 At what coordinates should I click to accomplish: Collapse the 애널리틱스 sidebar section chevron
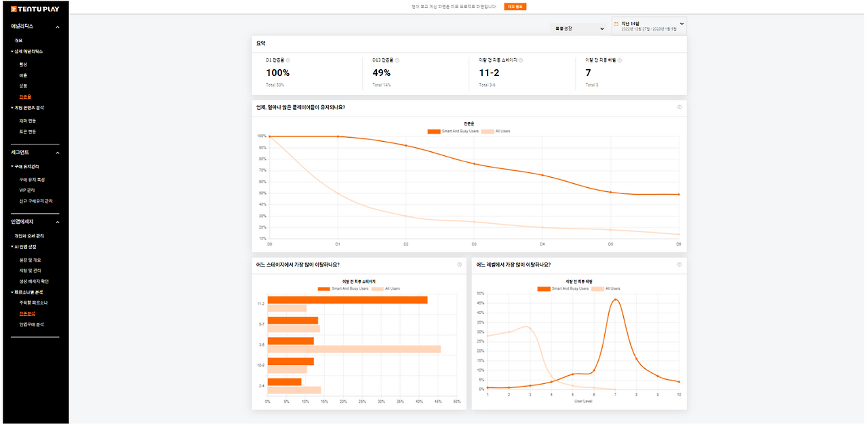(x=58, y=26)
